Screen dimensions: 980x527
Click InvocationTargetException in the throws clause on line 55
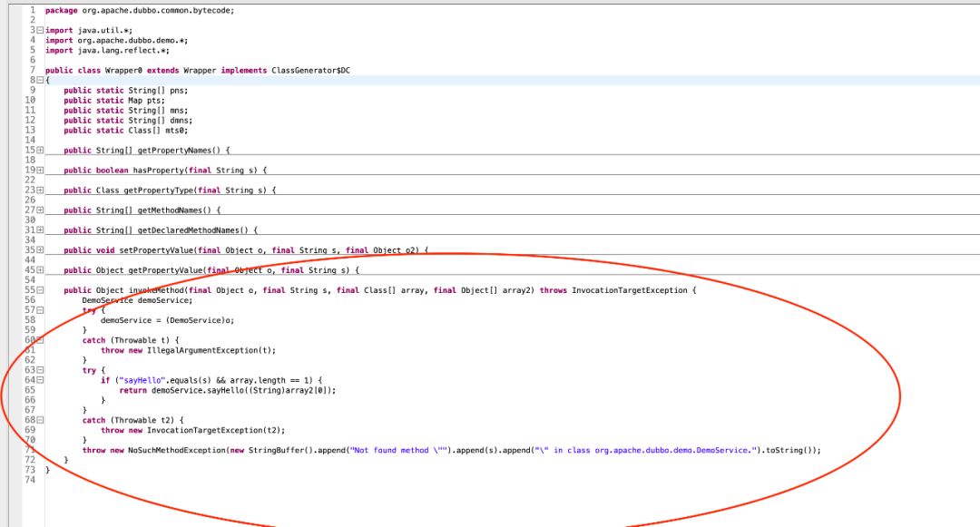coord(630,290)
